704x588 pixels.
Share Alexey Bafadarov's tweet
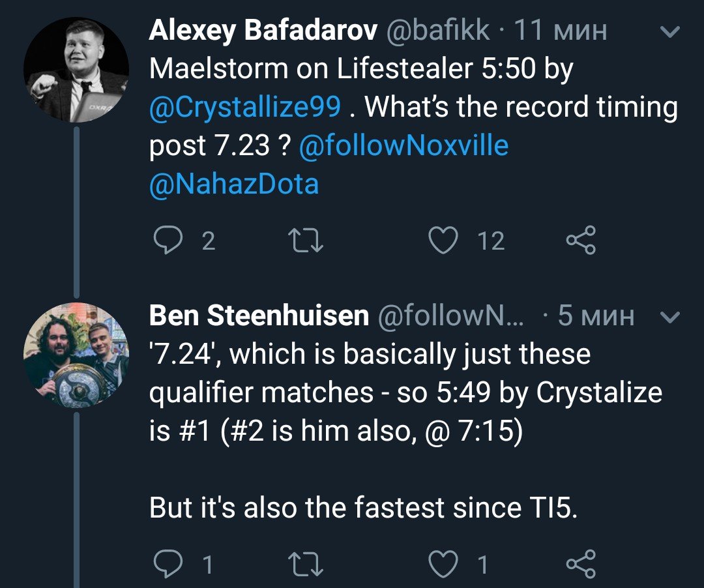pos(580,241)
